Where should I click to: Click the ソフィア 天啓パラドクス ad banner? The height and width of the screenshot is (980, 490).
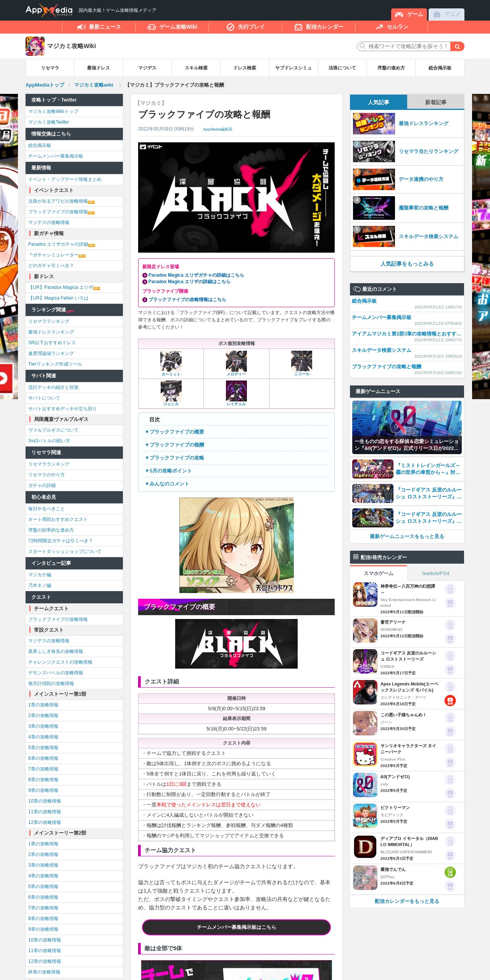coord(236,545)
